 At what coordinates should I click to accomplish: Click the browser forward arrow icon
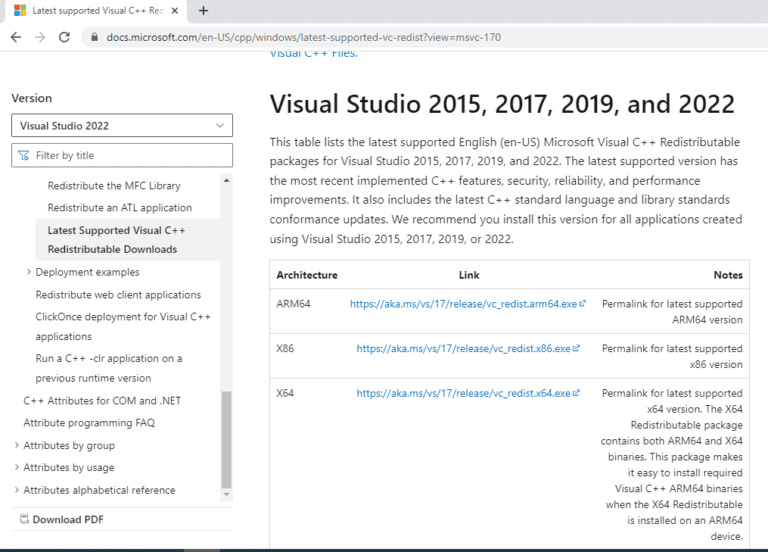click(x=40, y=37)
